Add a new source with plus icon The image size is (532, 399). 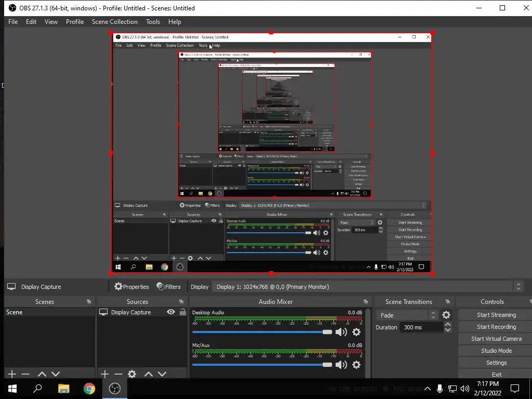pos(105,374)
